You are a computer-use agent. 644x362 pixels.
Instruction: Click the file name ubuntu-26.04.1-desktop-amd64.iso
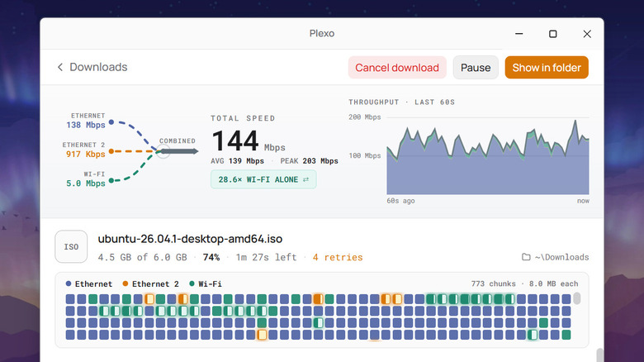tap(190, 239)
